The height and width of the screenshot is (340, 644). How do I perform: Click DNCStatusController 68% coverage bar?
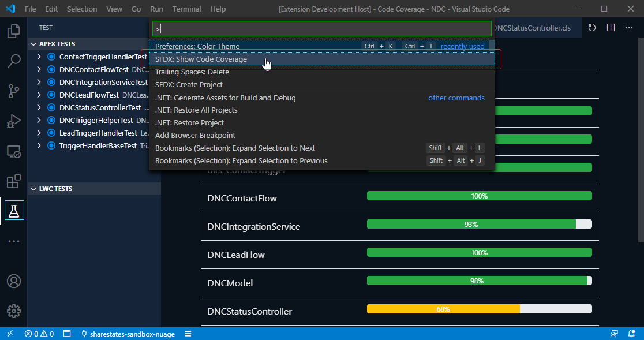pyautogui.click(x=480, y=309)
